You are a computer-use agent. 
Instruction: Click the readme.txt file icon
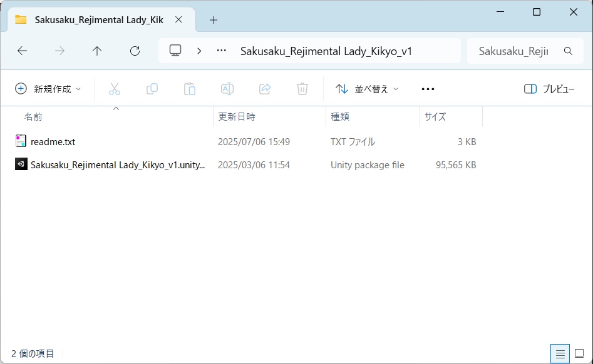pos(21,141)
